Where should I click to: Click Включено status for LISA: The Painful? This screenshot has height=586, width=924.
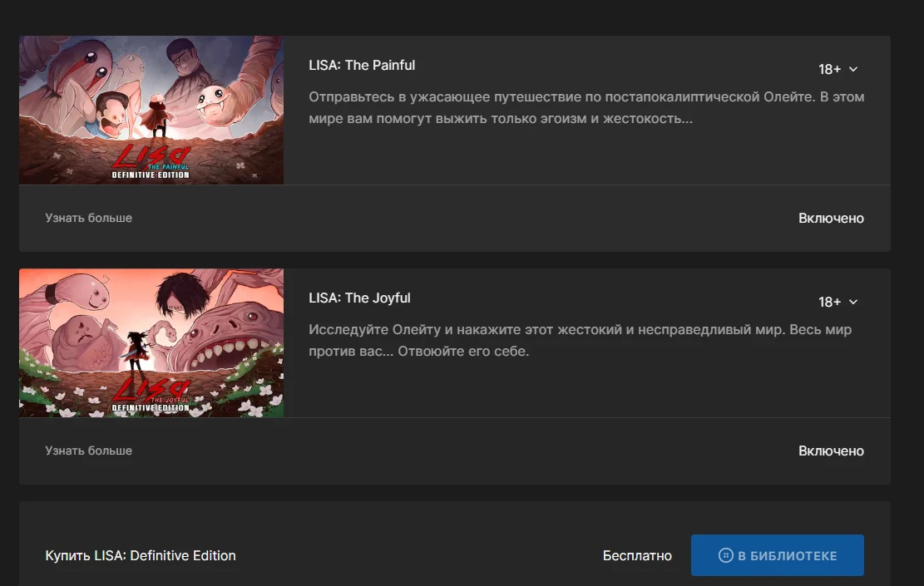click(x=831, y=218)
